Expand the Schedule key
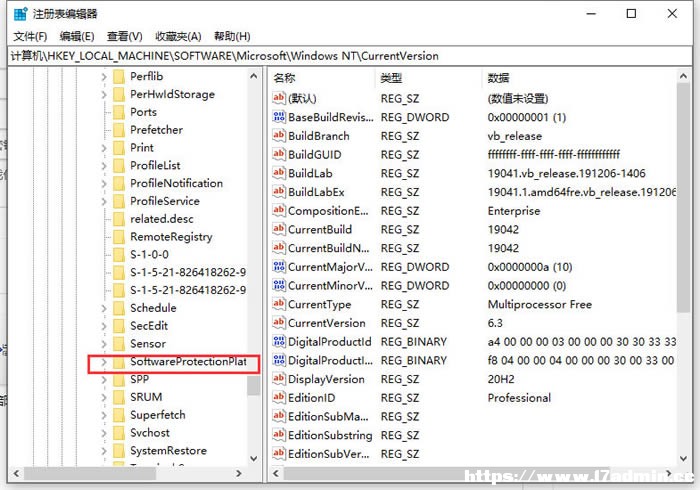 coord(104,308)
